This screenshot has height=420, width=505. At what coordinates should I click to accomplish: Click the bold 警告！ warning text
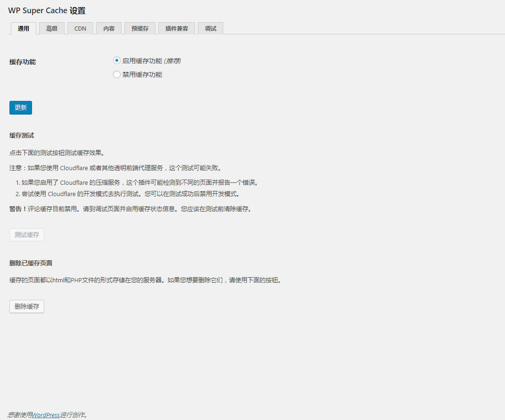18,209
